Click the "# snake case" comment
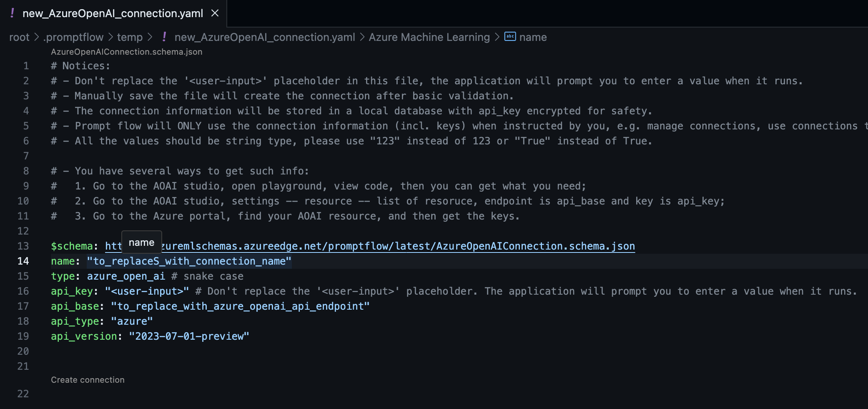The image size is (868, 409). coord(207,276)
